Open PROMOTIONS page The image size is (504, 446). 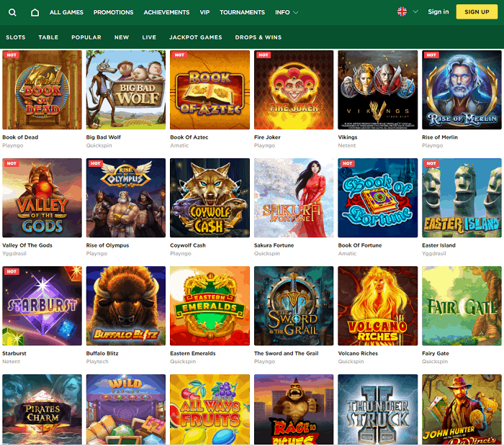point(113,12)
